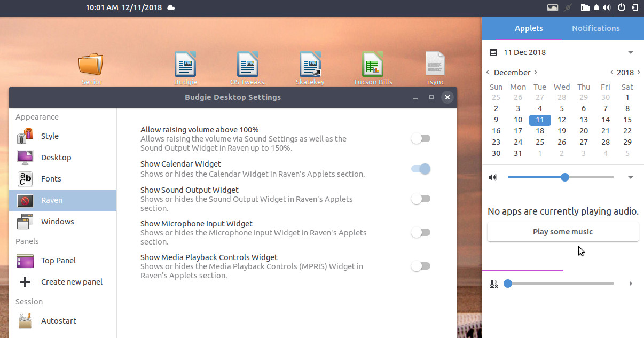
Task: Open the Tucson Bills spreadsheet icon
Action: (373, 65)
